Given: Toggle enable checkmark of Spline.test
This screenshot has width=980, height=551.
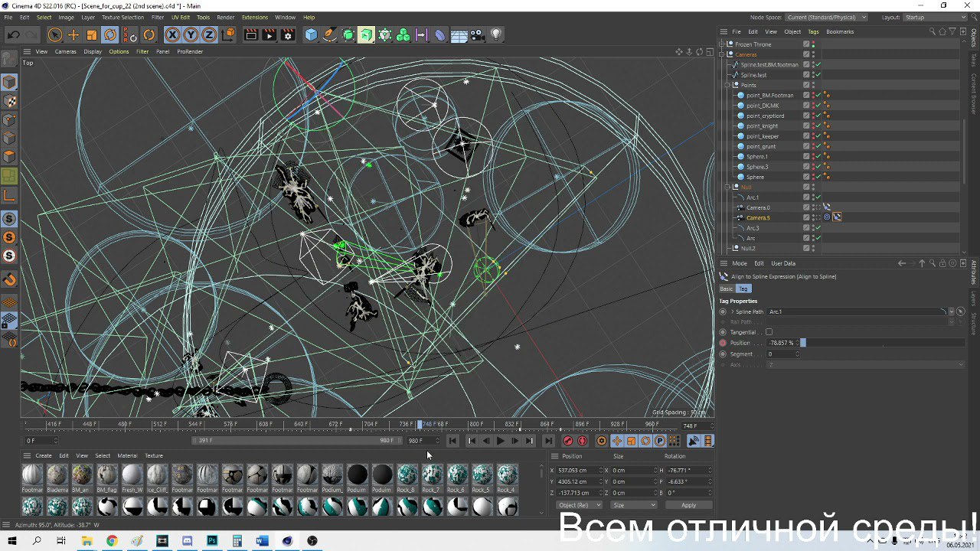Looking at the screenshot, I should pos(818,75).
